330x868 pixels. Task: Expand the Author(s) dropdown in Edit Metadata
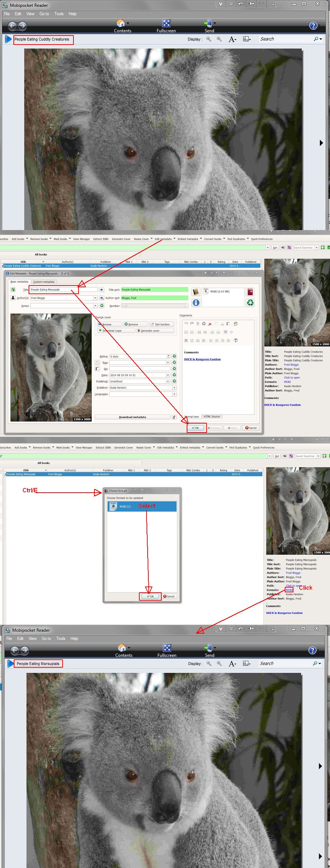[96, 298]
